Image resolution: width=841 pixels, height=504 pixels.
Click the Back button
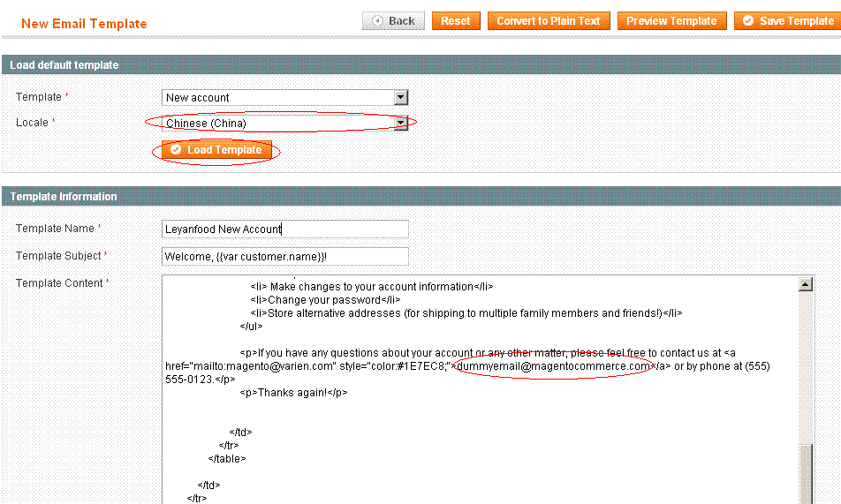click(393, 21)
